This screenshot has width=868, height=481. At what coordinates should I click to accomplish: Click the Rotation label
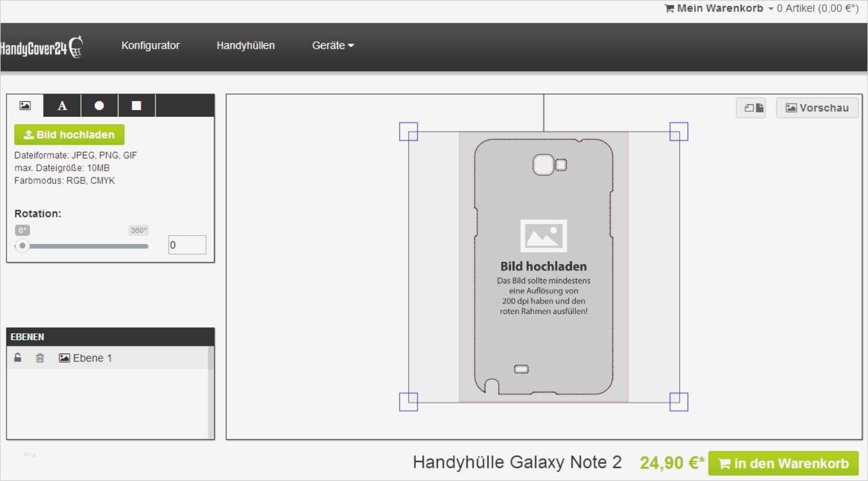[x=38, y=214]
